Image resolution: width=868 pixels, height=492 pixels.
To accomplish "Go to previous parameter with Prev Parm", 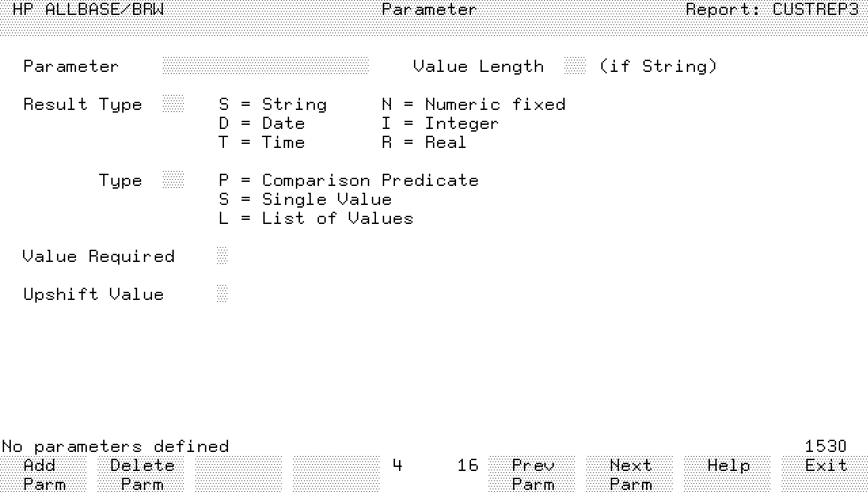I will (533, 474).
